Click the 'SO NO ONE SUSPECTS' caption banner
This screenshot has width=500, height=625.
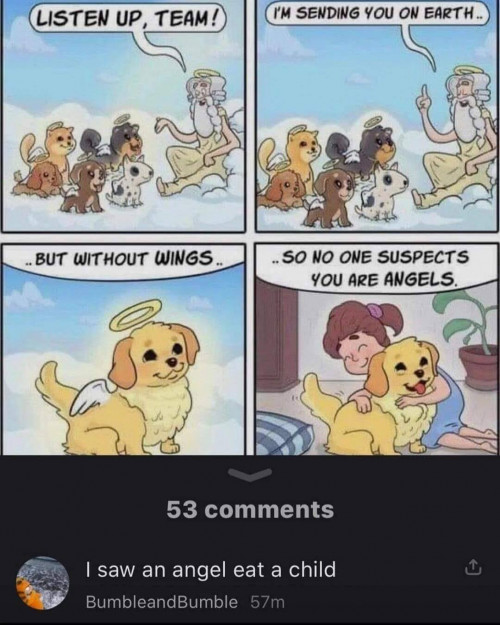(377, 267)
